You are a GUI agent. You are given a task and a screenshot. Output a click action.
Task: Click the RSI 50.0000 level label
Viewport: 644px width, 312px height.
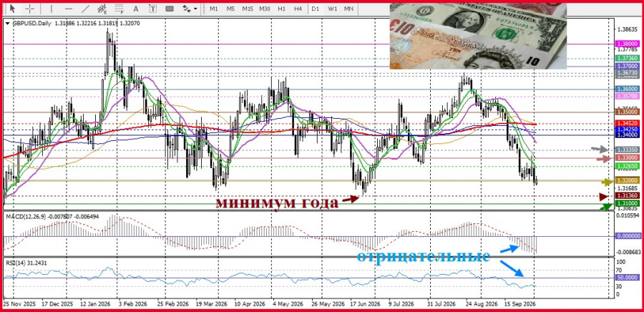click(x=628, y=278)
